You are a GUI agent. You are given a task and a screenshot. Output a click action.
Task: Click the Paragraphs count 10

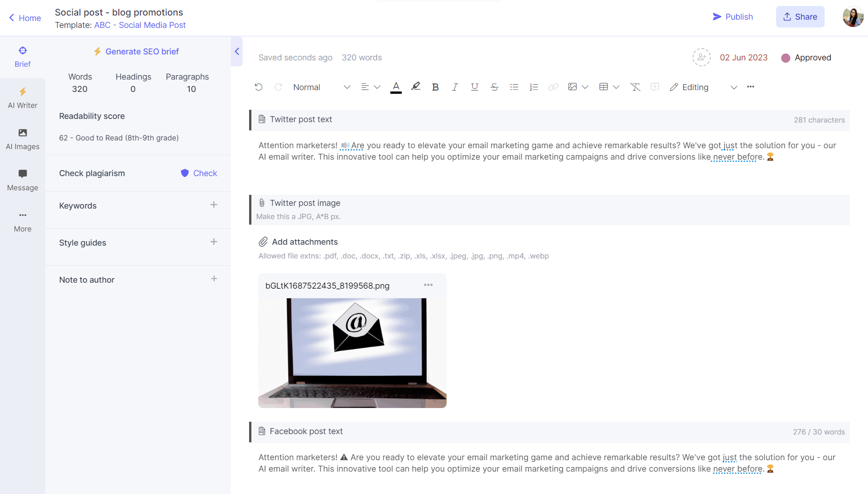[x=192, y=89]
